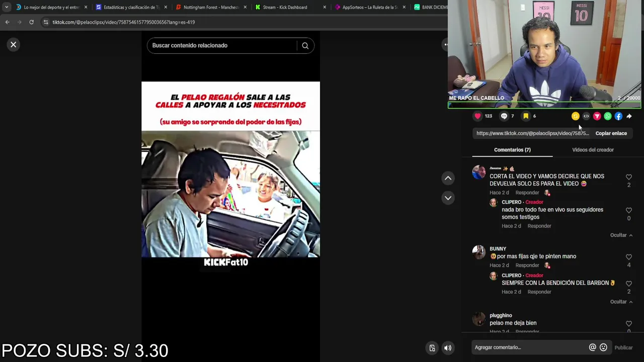Go to the previous video with up chevron

448,178
